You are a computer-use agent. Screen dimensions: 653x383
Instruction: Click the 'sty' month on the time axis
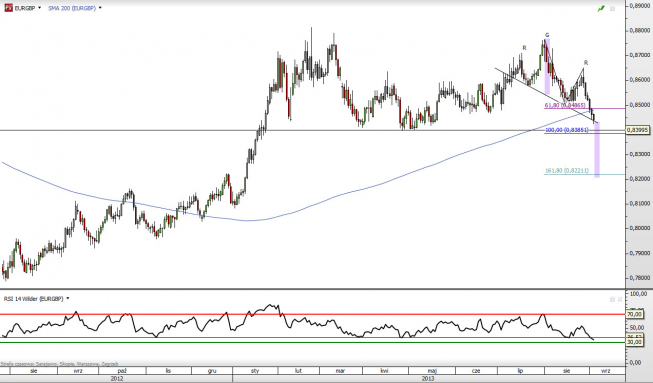pyautogui.click(x=255, y=371)
